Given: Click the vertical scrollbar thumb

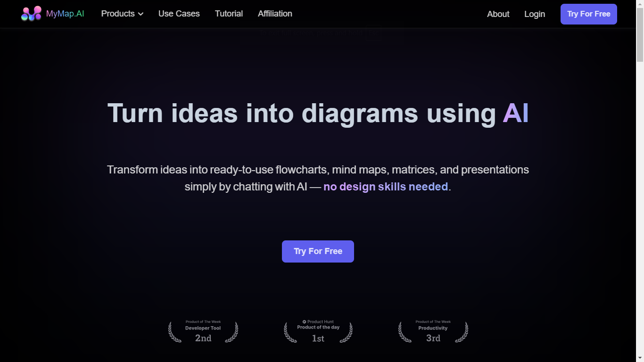Looking at the screenshot, I should pyautogui.click(x=640, y=35).
